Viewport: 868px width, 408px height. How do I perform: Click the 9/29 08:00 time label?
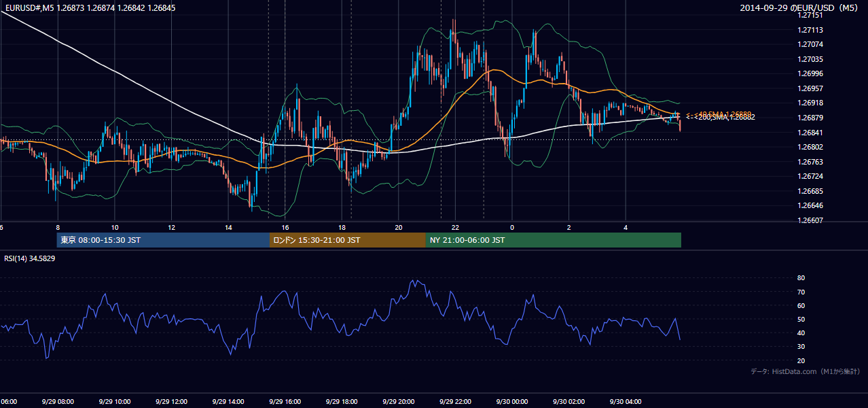(x=58, y=402)
